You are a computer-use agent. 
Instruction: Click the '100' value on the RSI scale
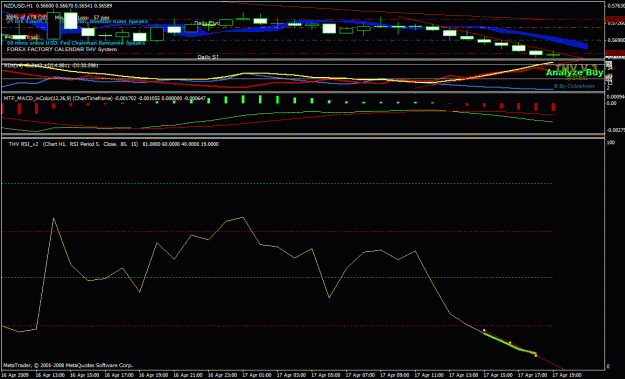click(x=610, y=142)
